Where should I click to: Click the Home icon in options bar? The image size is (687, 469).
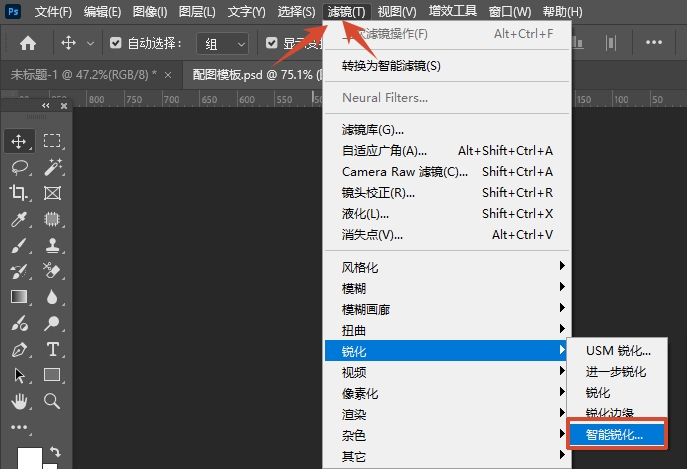28,43
